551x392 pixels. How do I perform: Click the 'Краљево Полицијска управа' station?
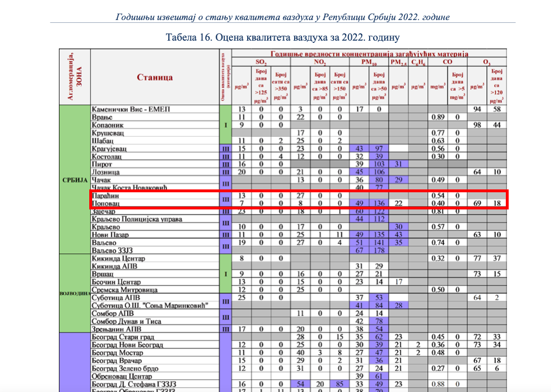tap(137, 220)
